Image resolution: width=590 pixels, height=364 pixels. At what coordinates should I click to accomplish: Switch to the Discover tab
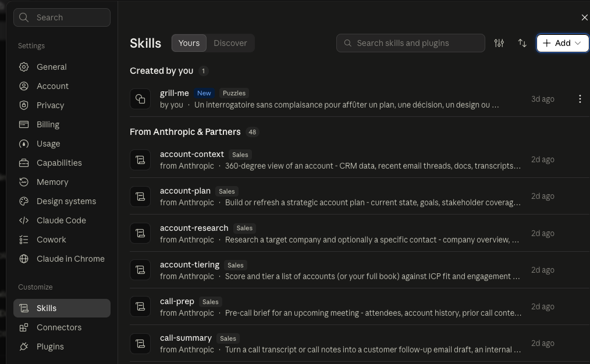click(x=230, y=43)
